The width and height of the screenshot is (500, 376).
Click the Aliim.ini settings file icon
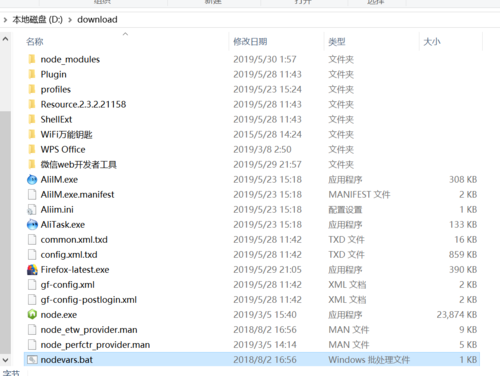pos(32,209)
